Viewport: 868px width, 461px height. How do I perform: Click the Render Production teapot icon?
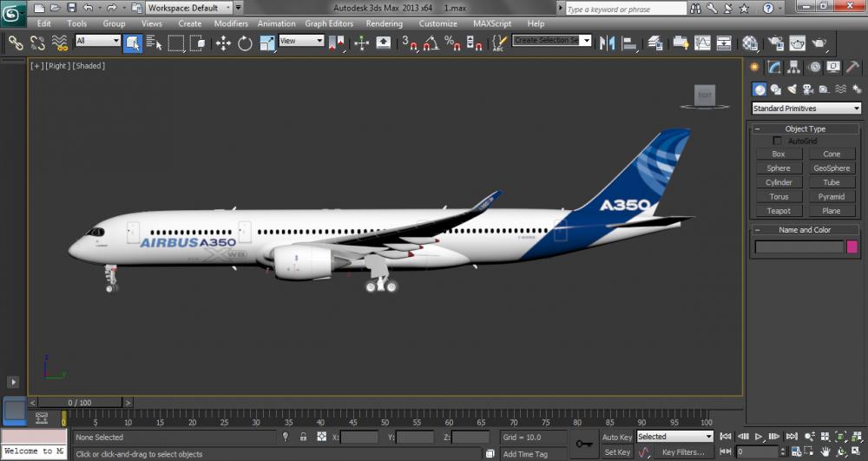[819, 43]
